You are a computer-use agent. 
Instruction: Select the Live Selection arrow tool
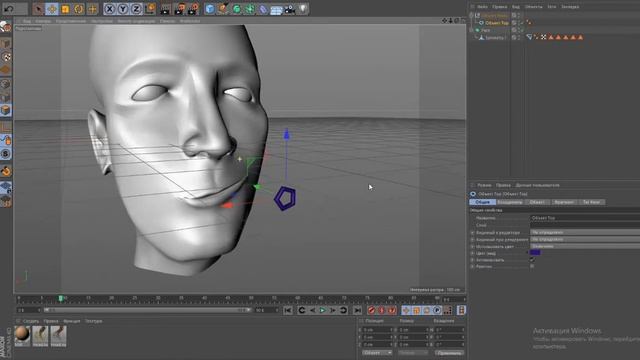pos(38,9)
